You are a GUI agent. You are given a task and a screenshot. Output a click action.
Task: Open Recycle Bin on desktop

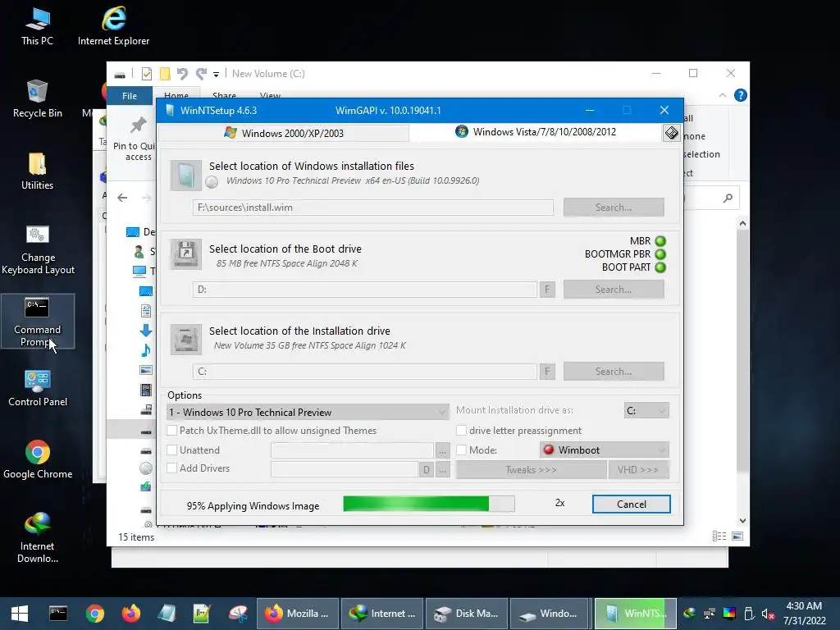pos(38,98)
